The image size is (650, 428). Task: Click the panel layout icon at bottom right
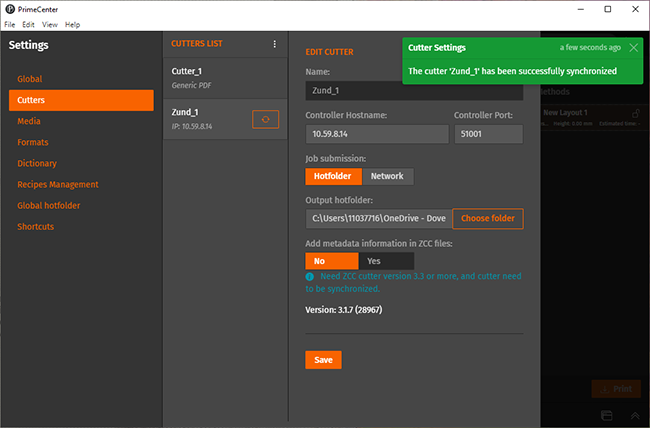click(607, 414)
